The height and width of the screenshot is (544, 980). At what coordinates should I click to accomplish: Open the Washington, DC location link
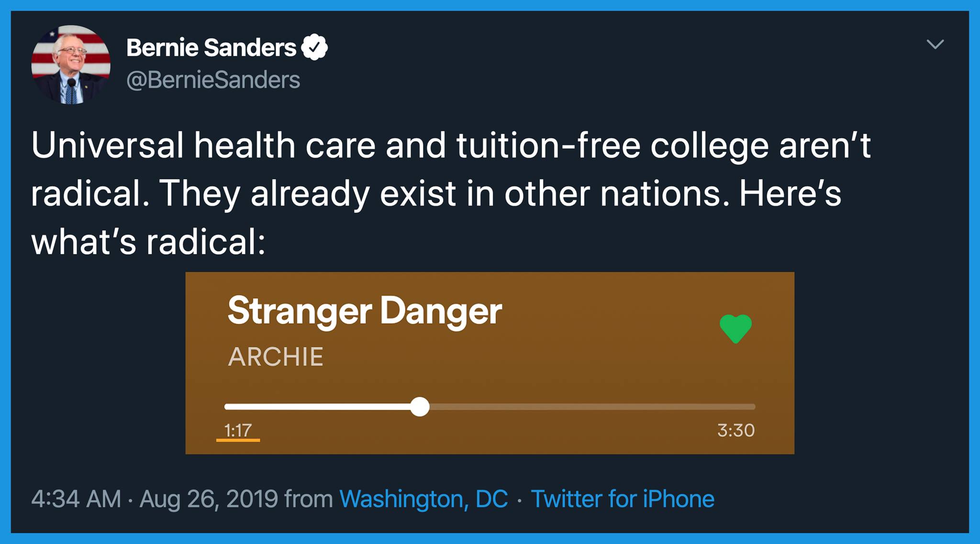pos(423,499)
